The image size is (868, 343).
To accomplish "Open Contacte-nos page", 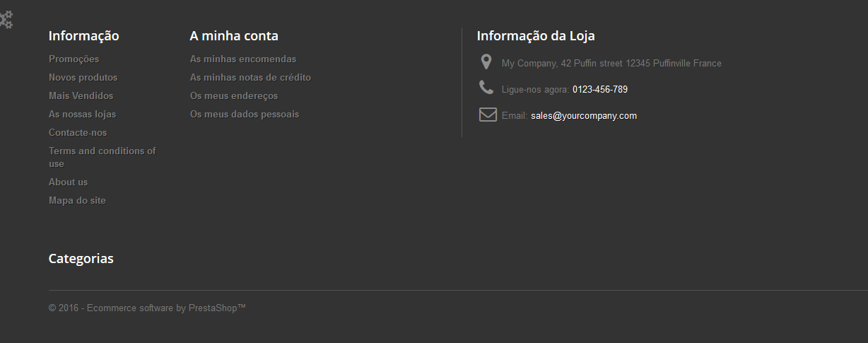I will [78, 132].
